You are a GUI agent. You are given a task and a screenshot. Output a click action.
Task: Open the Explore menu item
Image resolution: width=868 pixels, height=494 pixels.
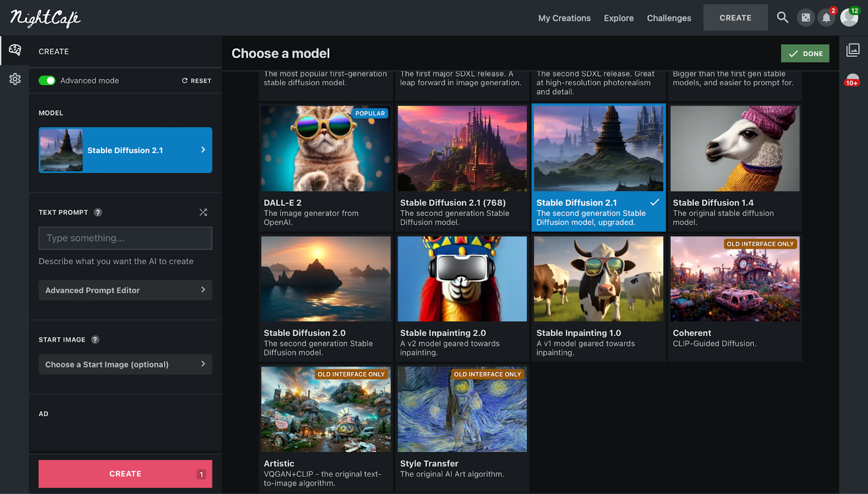pyautogui.click(x=618, y=18)
